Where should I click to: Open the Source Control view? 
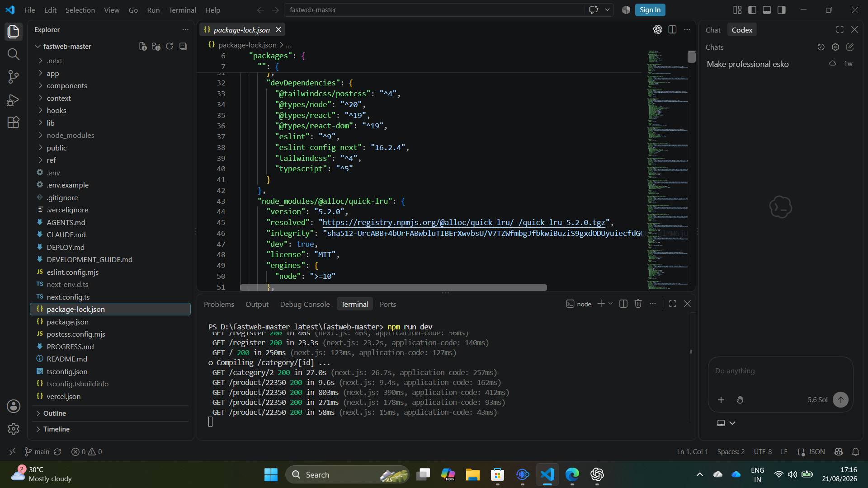14,77
